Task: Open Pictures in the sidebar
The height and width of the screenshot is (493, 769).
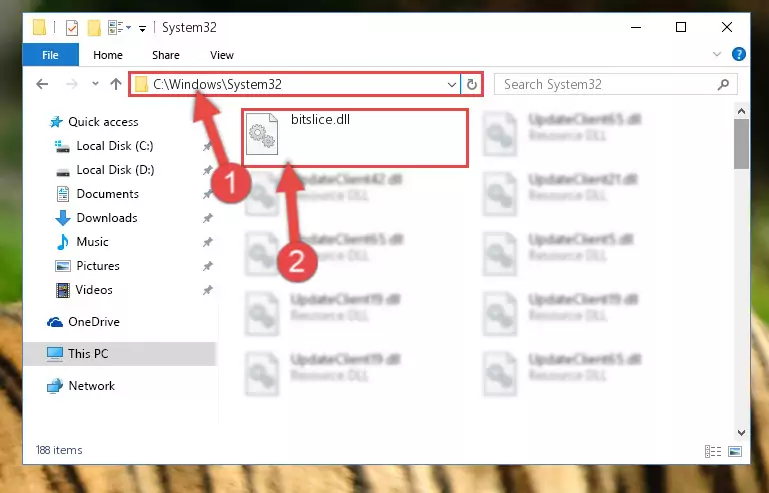Action: click(88, 266)
